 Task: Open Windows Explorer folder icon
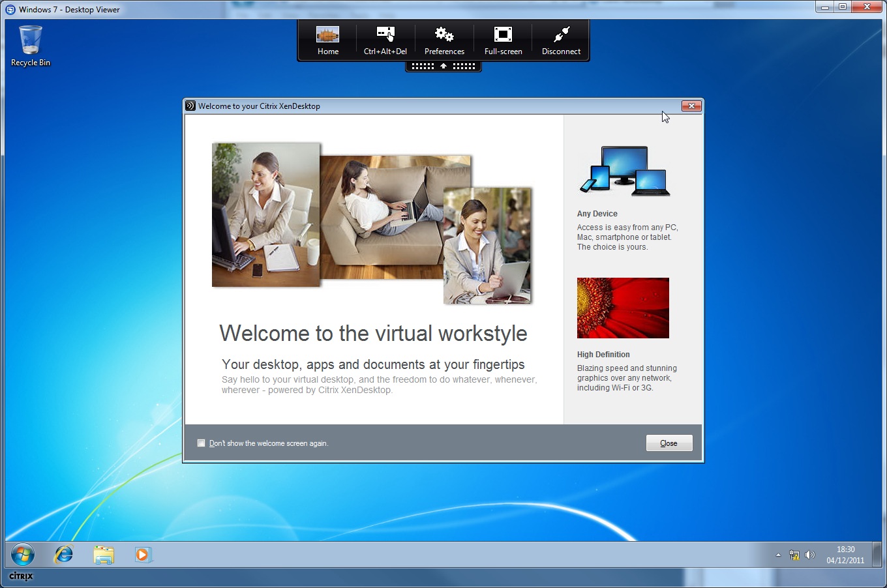pyautogui.click(x=104, y=555)
